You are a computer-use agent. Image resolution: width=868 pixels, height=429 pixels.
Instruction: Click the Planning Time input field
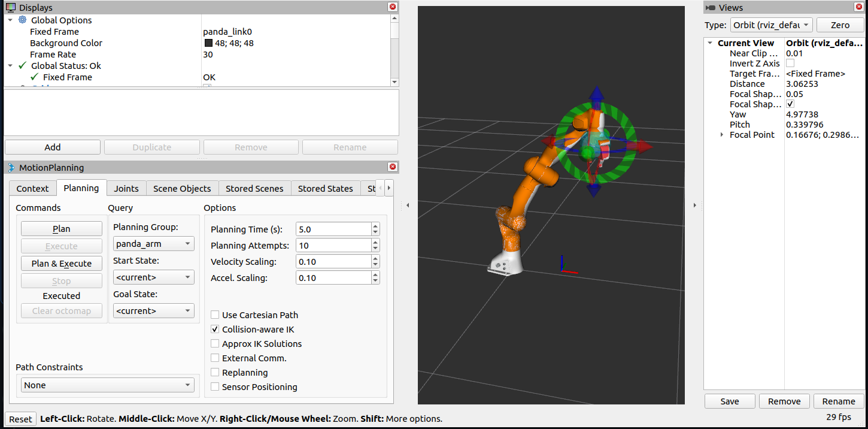pos(333,229)
